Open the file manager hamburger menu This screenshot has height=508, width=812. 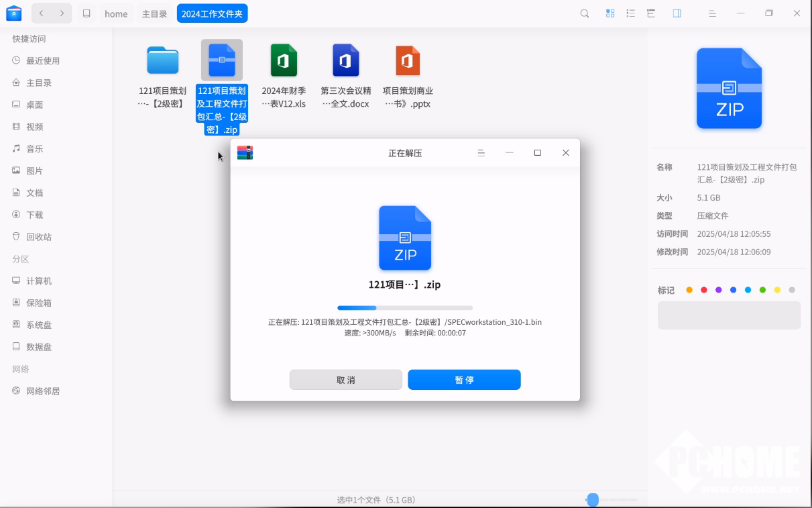(713, 13)
